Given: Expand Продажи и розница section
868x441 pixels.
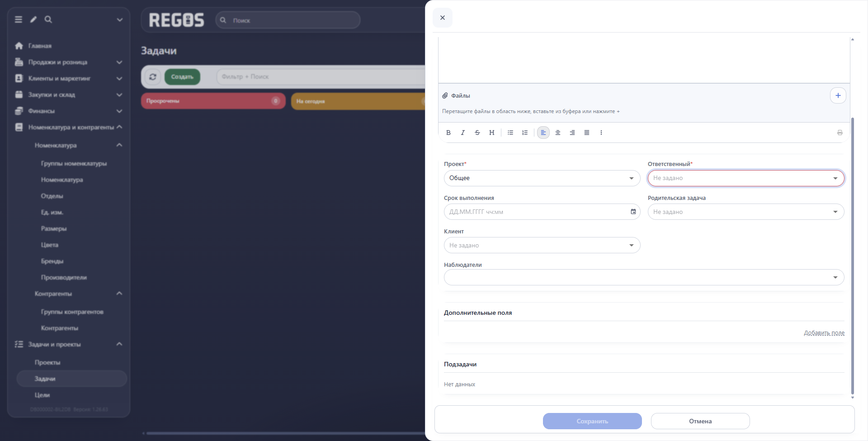Looking at the screenshot, I should coord(69,62).
